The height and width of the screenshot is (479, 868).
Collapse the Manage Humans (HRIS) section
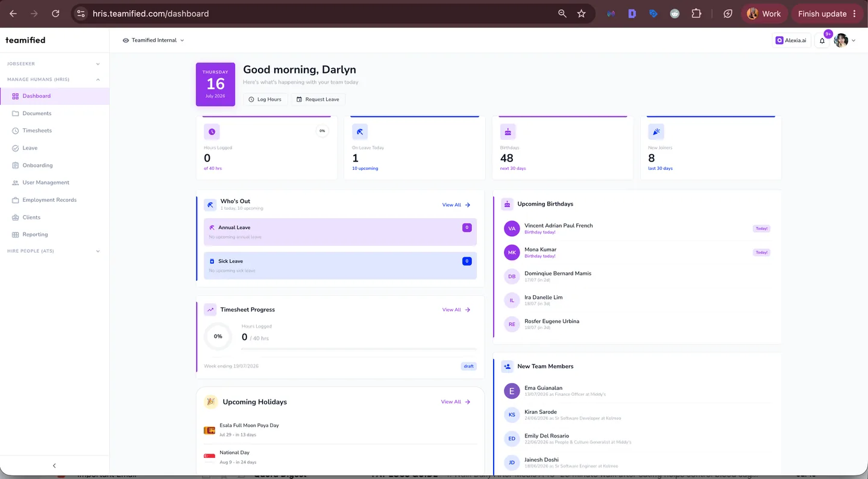pyautogui.click(x=54, y=80)
